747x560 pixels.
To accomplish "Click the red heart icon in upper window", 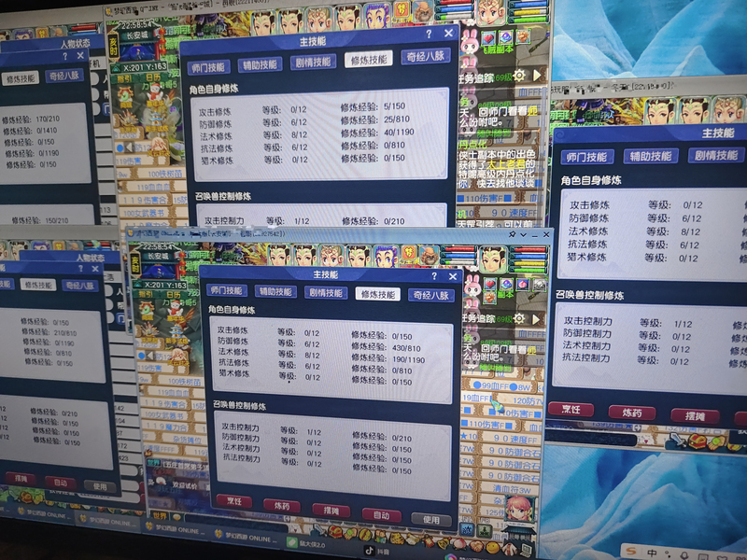I will (x=488, y=38).
